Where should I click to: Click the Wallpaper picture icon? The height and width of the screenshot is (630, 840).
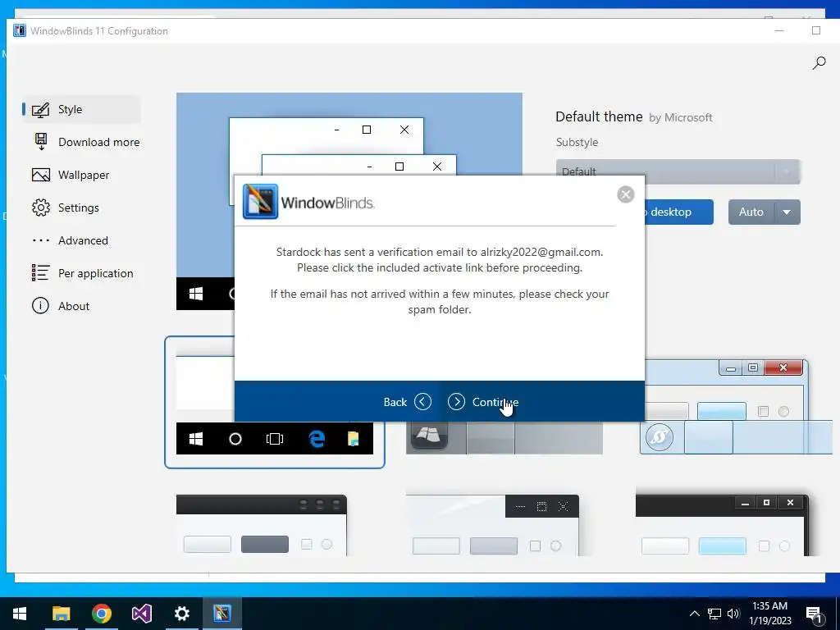(41, 176)
